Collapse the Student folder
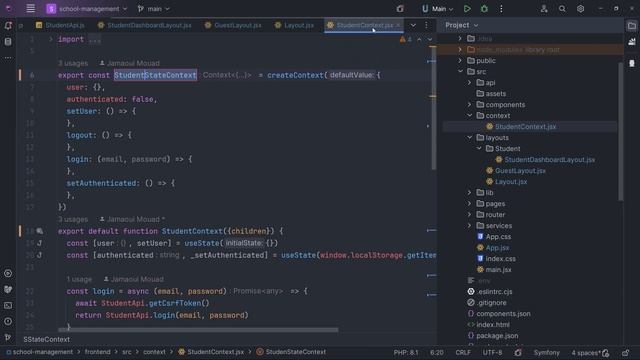Screen dimensions: 640x360 point(479,149)
